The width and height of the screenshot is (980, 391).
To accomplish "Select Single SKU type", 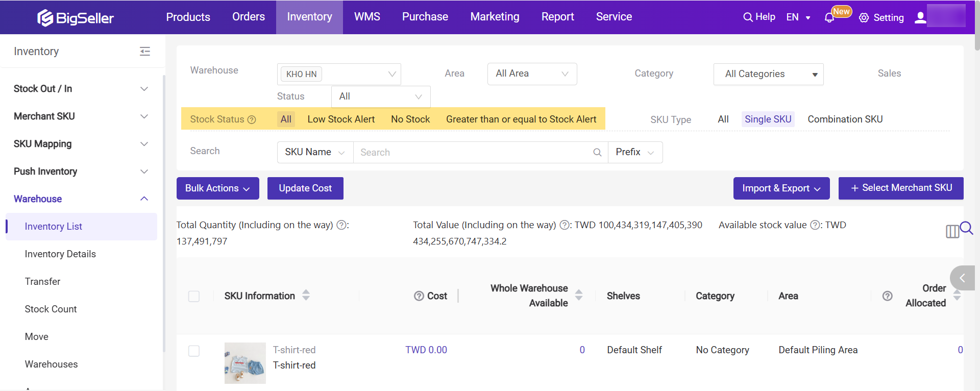I will (768, 119).
